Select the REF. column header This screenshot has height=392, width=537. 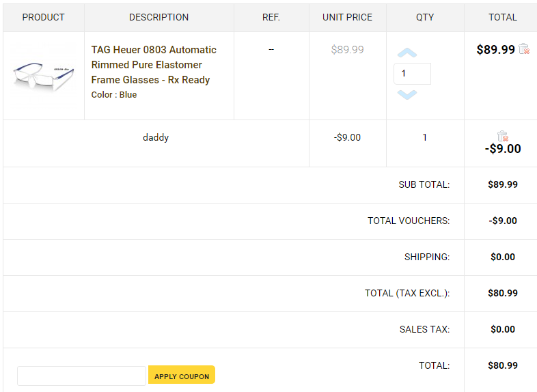271,17
